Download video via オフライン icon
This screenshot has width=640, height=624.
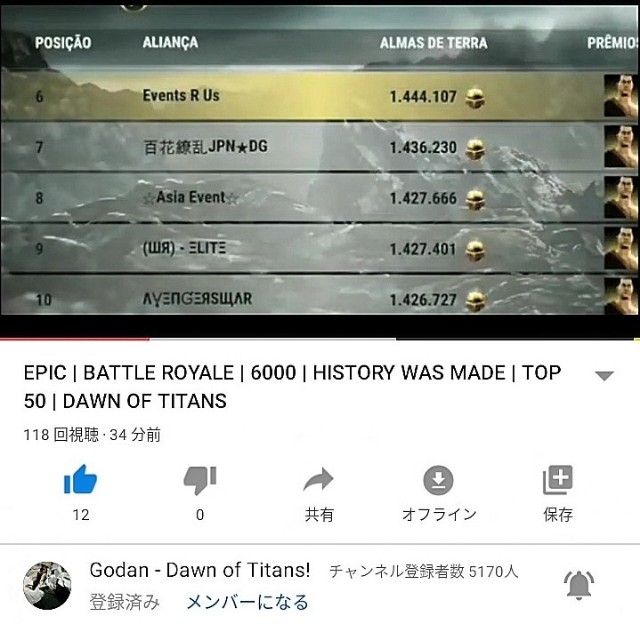[438, 480]
